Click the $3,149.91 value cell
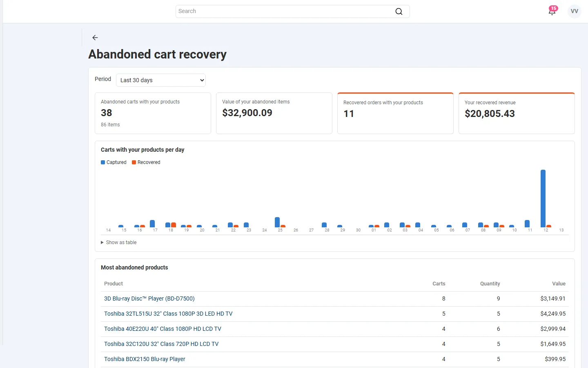This screenshot has width=588, height=368. [553, 298]
